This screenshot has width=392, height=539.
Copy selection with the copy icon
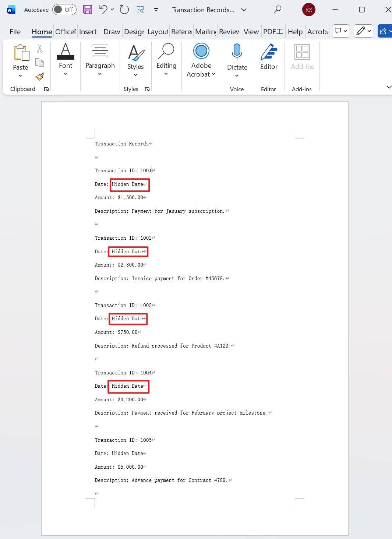coord(40,63)
